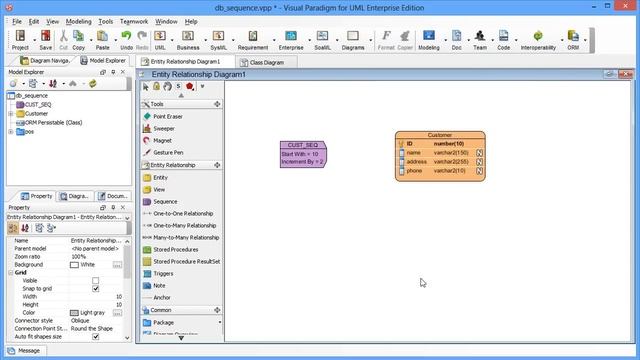
Task: Open the SoaML toolbar group
Action: (x=322, y=40)
